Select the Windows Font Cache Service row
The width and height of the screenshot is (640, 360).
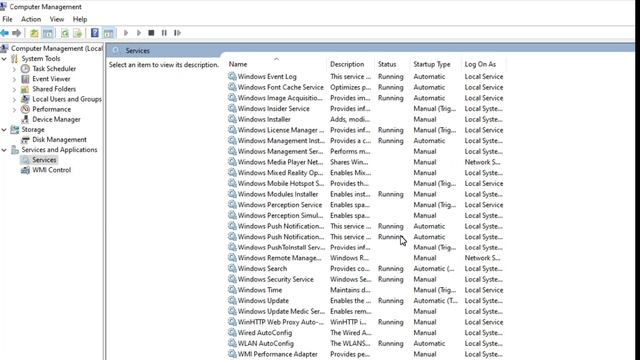pyautogui.click(x=366, y=87)
